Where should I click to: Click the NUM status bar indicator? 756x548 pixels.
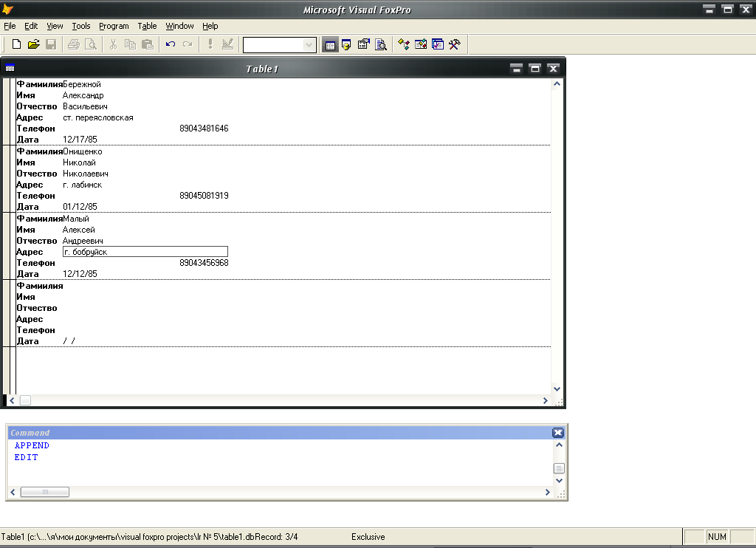click(x=717, y=536)
